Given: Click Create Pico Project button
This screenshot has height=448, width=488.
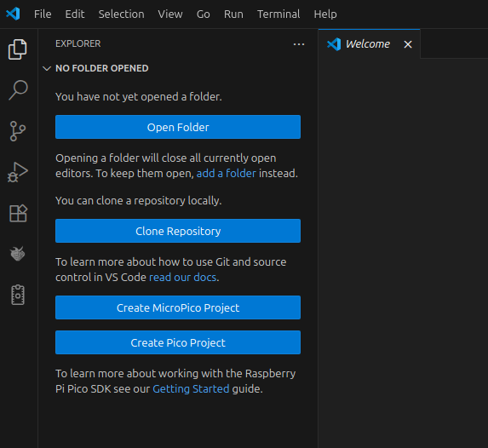Looking at the screenshot, I should [178, 342].
